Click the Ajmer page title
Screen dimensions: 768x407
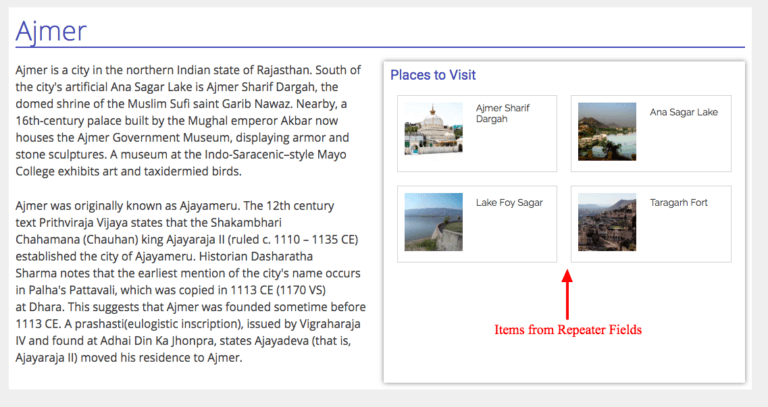51,31
